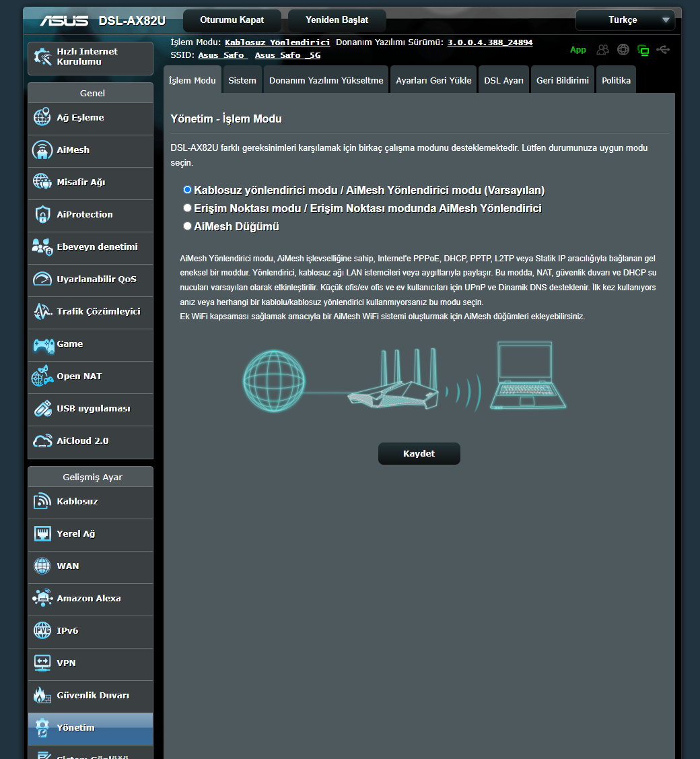Click the Trafik Çözümleyici icon
The image size is (700, 759).
coord(42,311)
